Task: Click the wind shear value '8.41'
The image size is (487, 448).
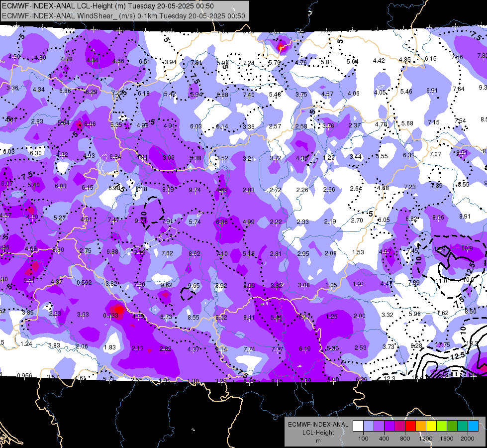Action: tap(249, 318)
